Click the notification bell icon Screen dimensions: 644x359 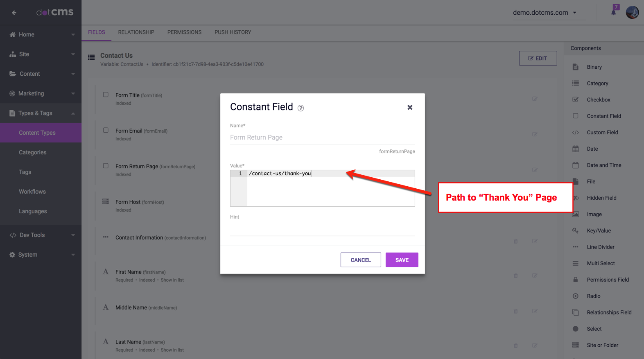(x=614, y=12)
